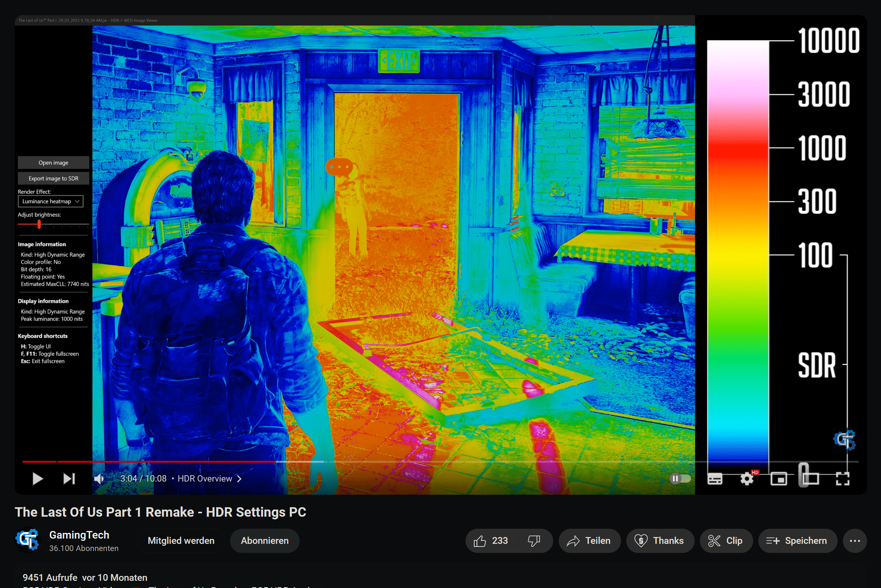Dislike the video
881x588 pixels.
click(x=534, y=540)
